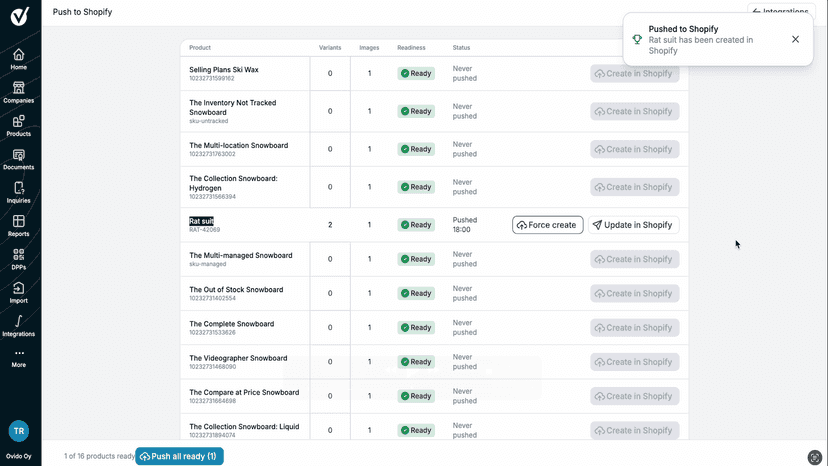Click The Multi-location Snowboard product name
Image resolution: width=828 pixels, height=466 pixels.
coord(239,145)
